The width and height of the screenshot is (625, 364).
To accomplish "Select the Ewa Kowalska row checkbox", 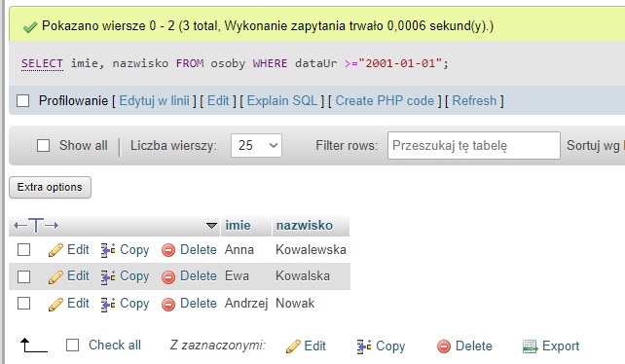I will (x=23, y=276).
